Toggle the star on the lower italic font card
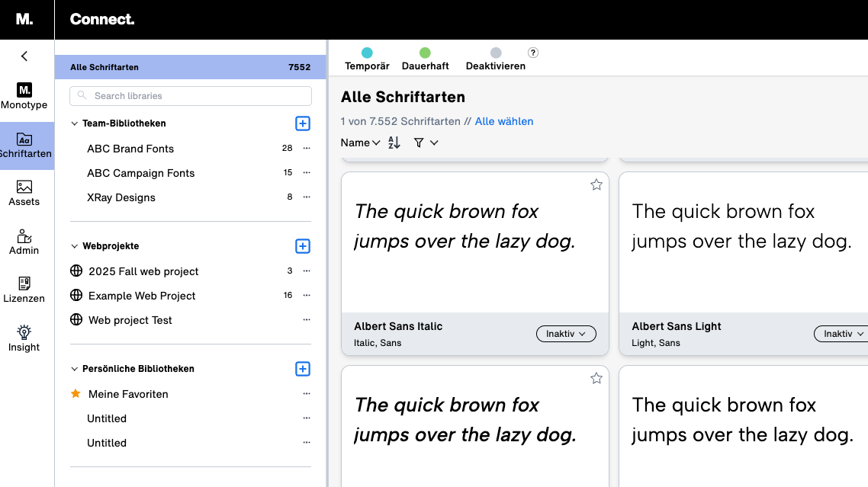868x487 pixels. (x=596, y=378)
